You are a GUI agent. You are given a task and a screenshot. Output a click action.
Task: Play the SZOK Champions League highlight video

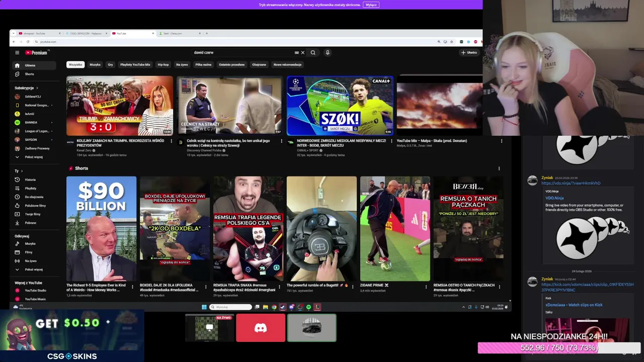(340, 106)
